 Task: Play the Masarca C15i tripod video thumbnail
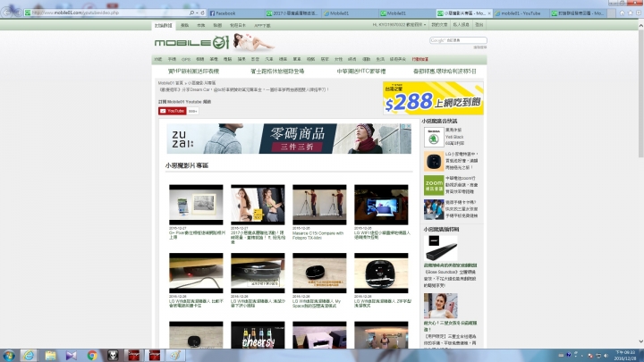[x=319, y=205]
